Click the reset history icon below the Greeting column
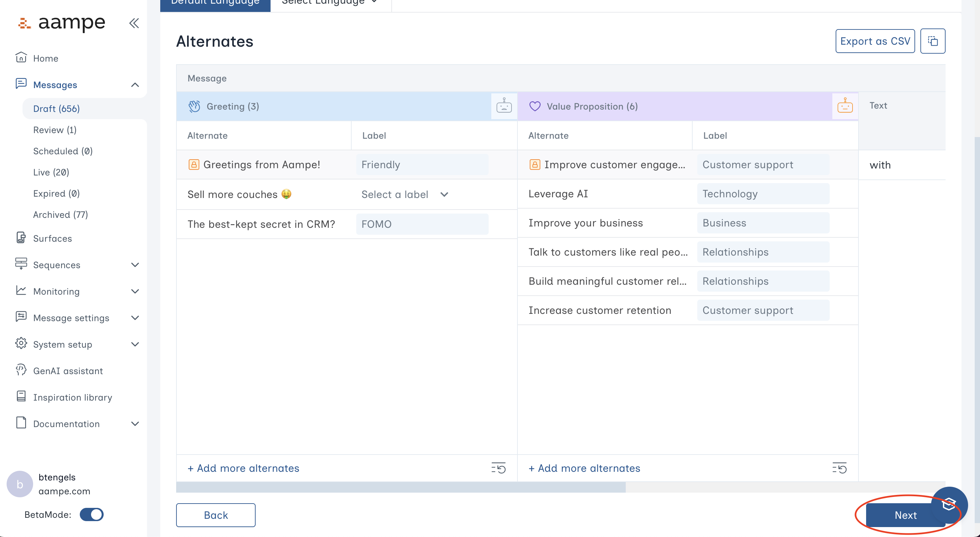 498,468
